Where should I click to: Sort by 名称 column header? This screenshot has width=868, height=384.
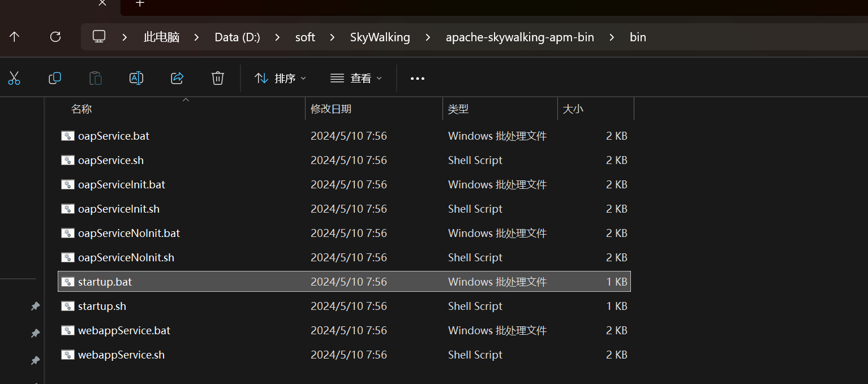81,109
